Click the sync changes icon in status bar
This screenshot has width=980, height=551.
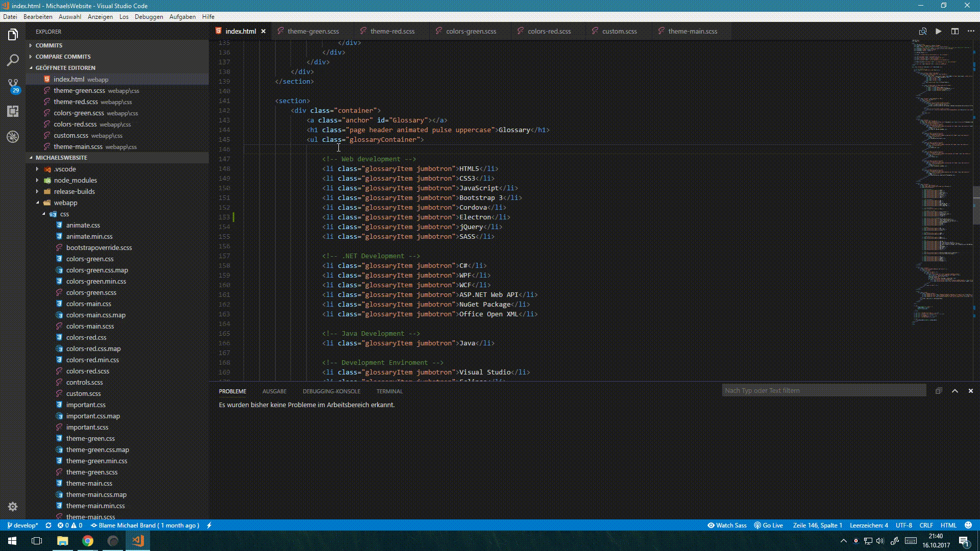point(48,525)
